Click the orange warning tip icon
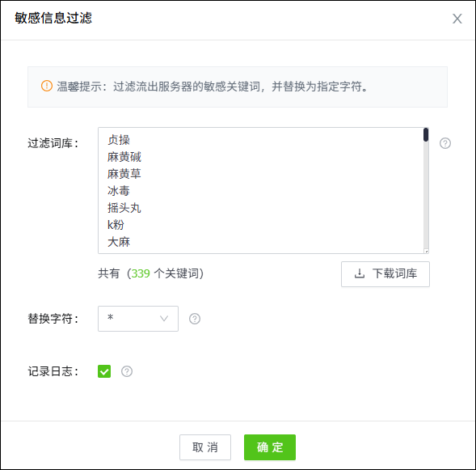This screenshot has height=470, width=476. click(x=46, y=86)
